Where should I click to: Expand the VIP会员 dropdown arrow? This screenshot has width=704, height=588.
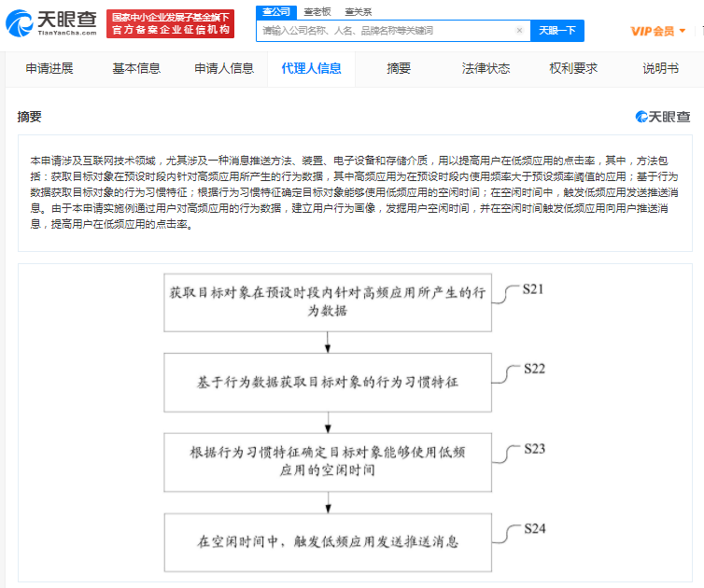tap(683, 31)
